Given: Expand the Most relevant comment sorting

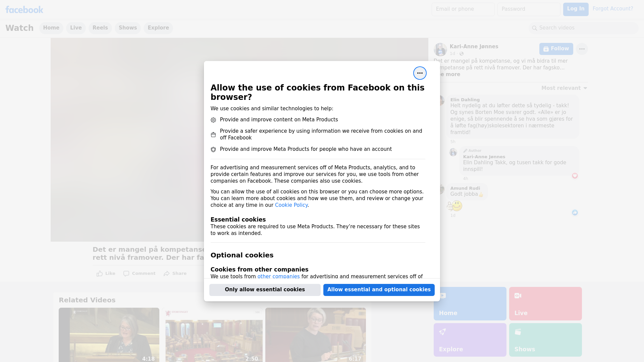Looking at the screenshot, I should [564, 88].
